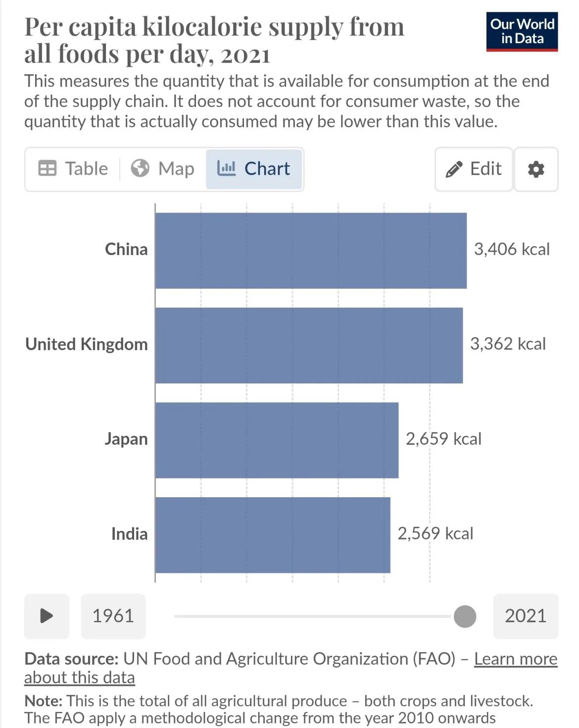The height and width of the screenshot is (728, 579).
Task: Open the settings gear icon
Action: 536,169
